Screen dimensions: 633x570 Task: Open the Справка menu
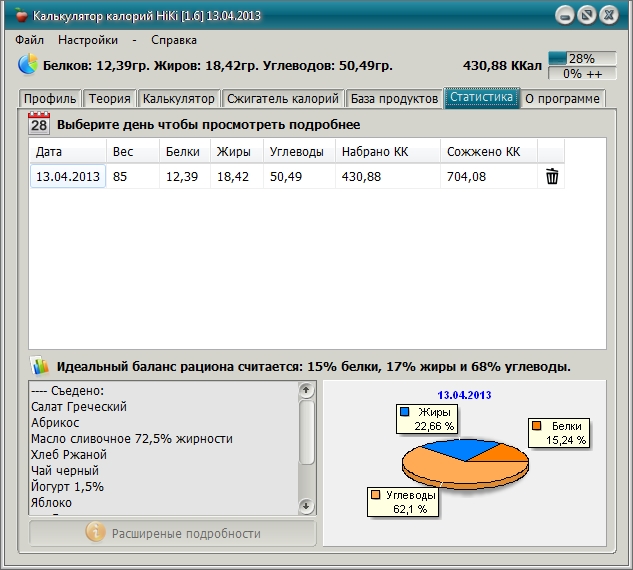click(174, 40)
